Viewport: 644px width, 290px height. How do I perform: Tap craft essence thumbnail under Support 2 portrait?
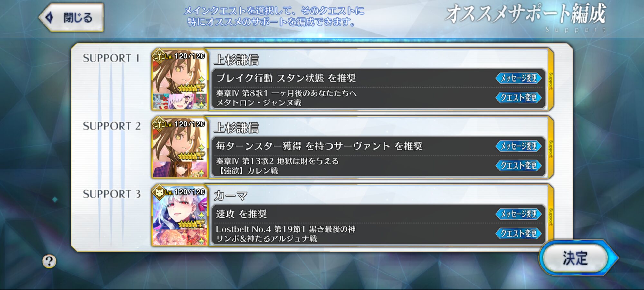(x=180, y=169)
